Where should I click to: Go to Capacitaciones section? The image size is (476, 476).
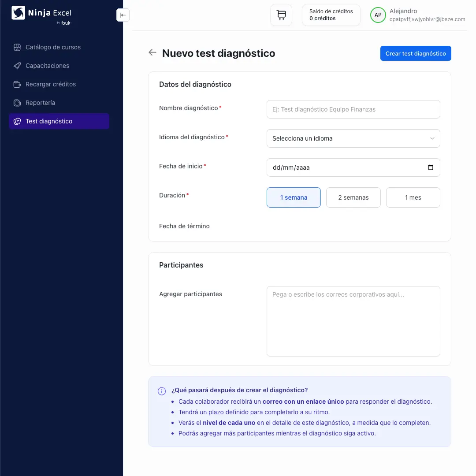point(59,66)
